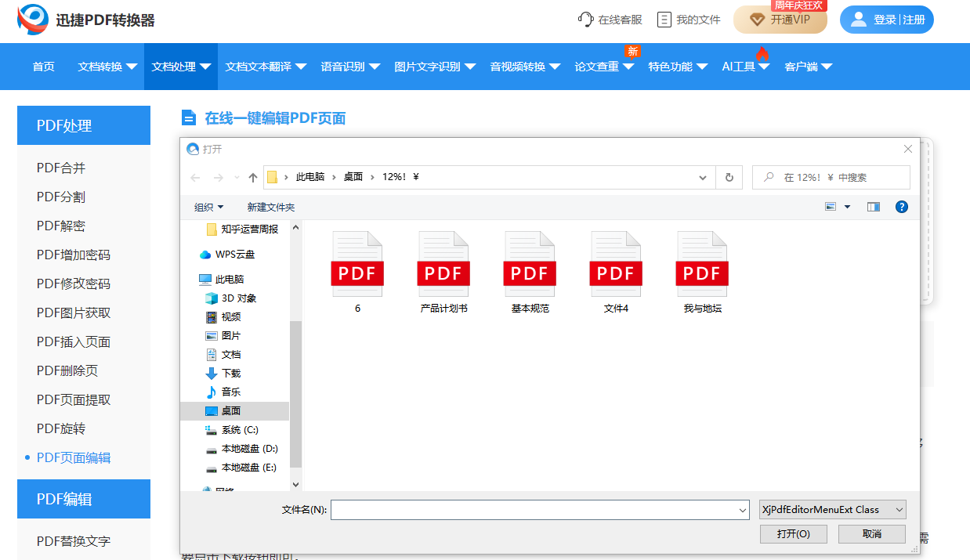Image resolution: width=970 pixels, height=560 pixels.
Task: Open 文档处理 menu
Action: tap(181, 67)
